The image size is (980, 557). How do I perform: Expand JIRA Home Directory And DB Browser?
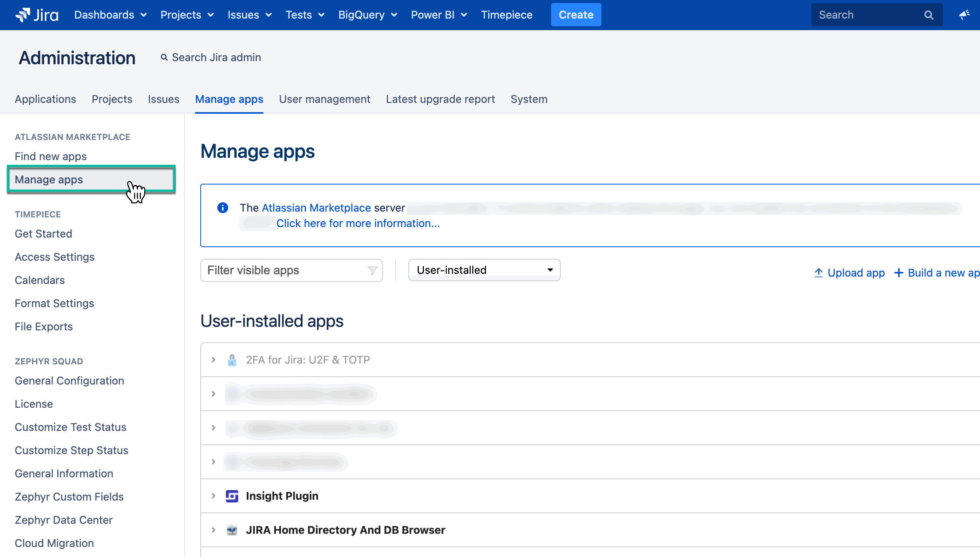coord(213,530)
